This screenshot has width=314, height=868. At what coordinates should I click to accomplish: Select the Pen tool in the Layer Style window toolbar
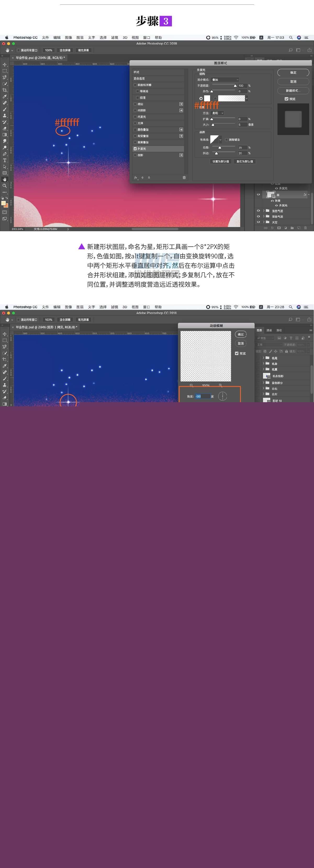[x=5, y=154]
